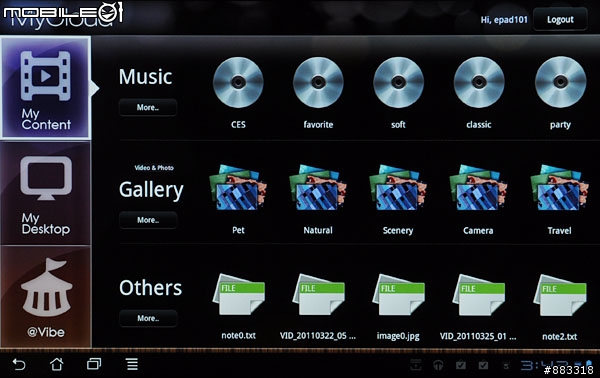Open the note0.txt file
Image resolution: width=600 pixels, height=378 pixels.
click(238, 295)
